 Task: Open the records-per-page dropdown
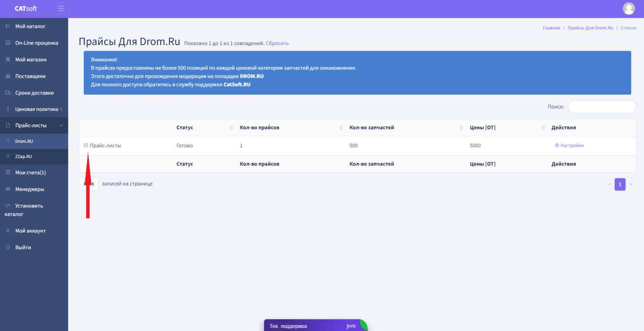(x=89, y=184)
